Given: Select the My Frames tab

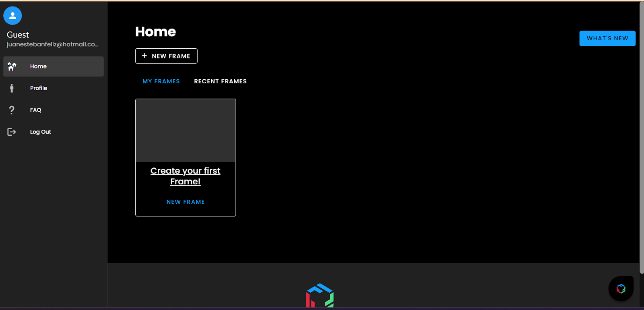Looking at the screenshot, I should click(161, 81).
